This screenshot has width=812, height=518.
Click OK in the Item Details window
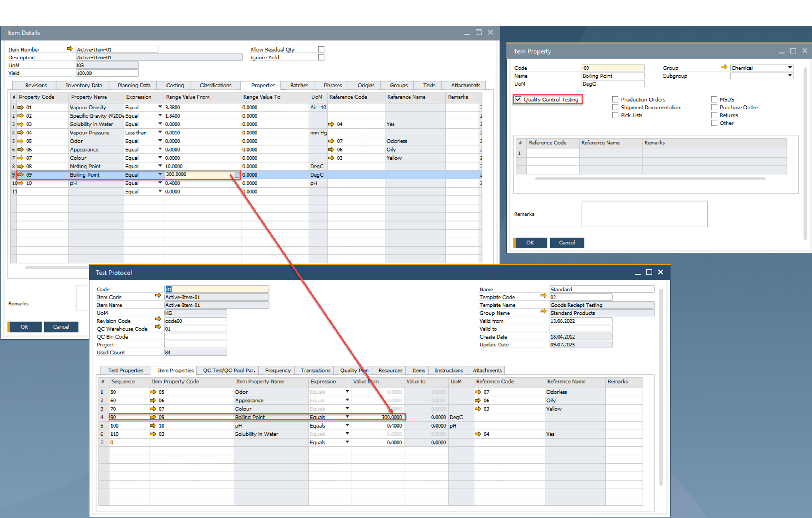[24, 327]
